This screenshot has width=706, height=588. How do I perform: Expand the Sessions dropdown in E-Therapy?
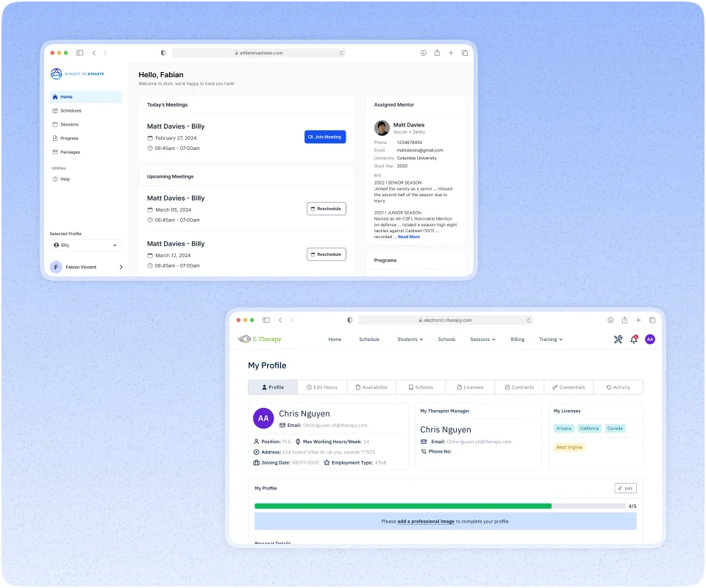click(x=482, y=340)
